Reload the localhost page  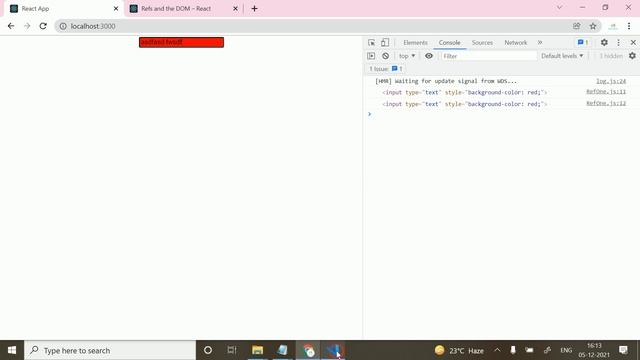[43, 26]
